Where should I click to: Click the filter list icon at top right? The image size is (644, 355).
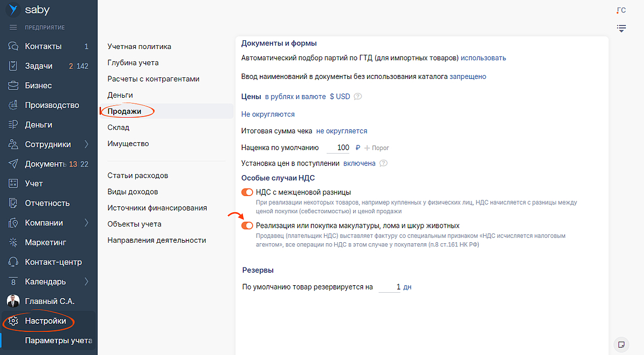(x=621, y=28)
